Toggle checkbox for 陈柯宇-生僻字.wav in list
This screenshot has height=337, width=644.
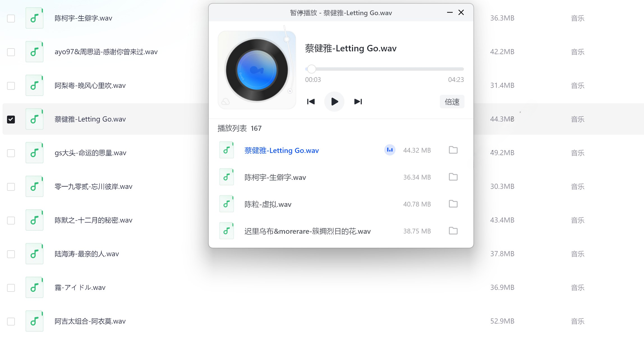(12, 18)
